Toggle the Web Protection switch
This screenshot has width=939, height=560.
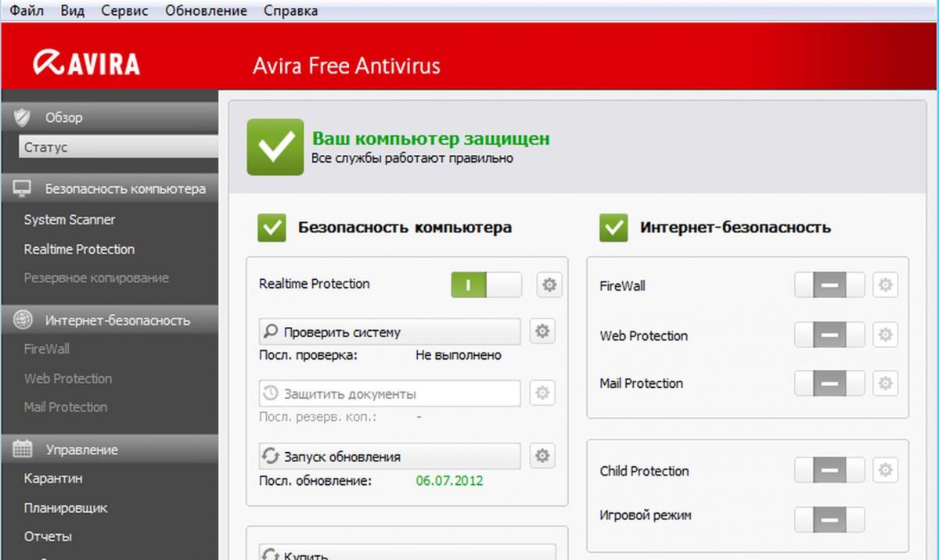pyautogui.click(x=829, y=335)
